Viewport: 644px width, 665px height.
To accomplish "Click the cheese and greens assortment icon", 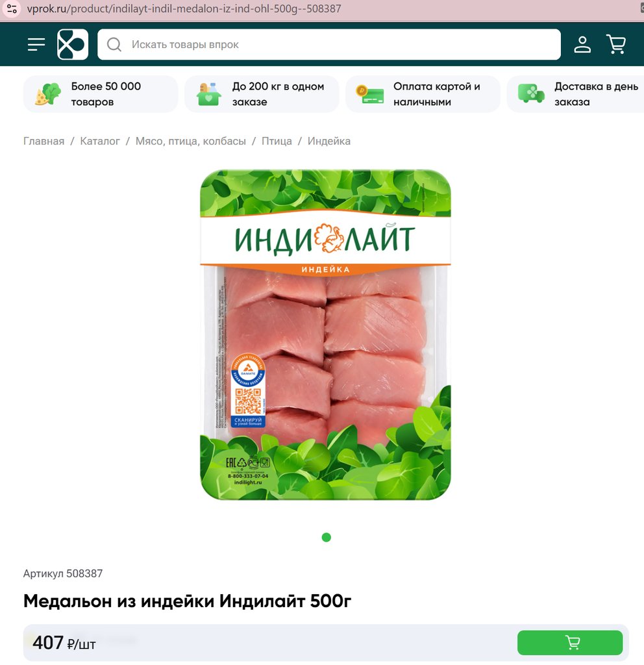I will [48, 94].
